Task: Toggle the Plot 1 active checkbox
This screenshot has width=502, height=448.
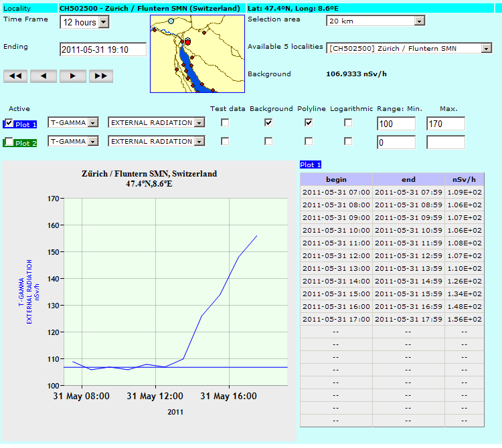Action: (8, 123)
